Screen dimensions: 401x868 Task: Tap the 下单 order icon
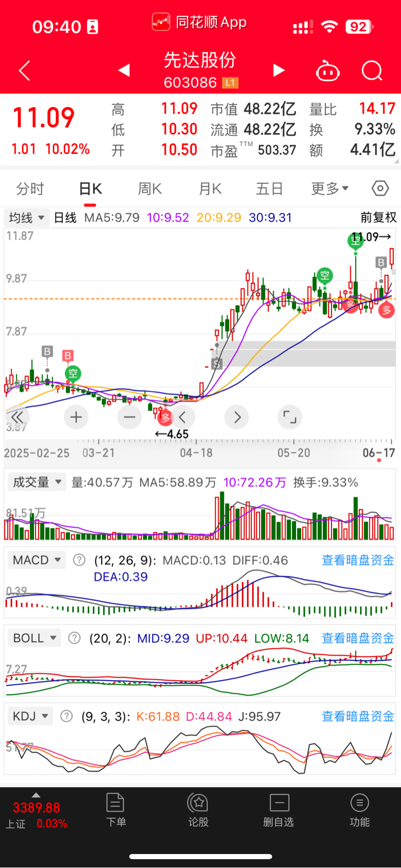click(x=115, y=810)
